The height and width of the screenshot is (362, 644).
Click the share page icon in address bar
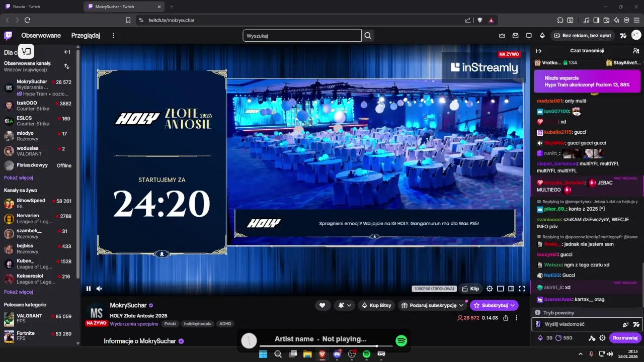pyautogui.click(x=468, y=20)
